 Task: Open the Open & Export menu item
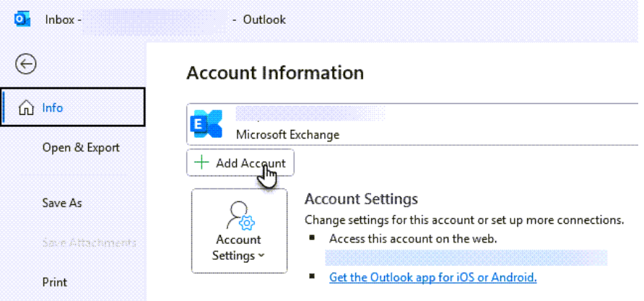pyautogui.click(x=81, y=148)
